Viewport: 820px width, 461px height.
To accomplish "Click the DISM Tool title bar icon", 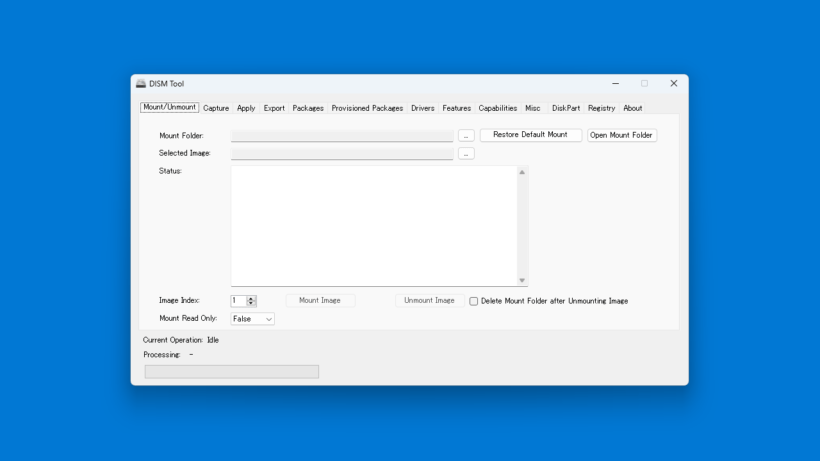I will click(141, 84).
